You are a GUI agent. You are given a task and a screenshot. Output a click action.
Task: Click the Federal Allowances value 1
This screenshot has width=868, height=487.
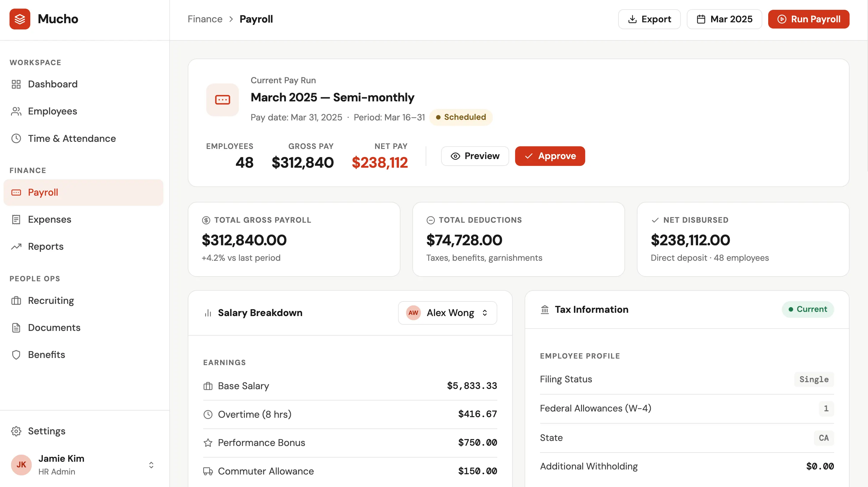826,409
